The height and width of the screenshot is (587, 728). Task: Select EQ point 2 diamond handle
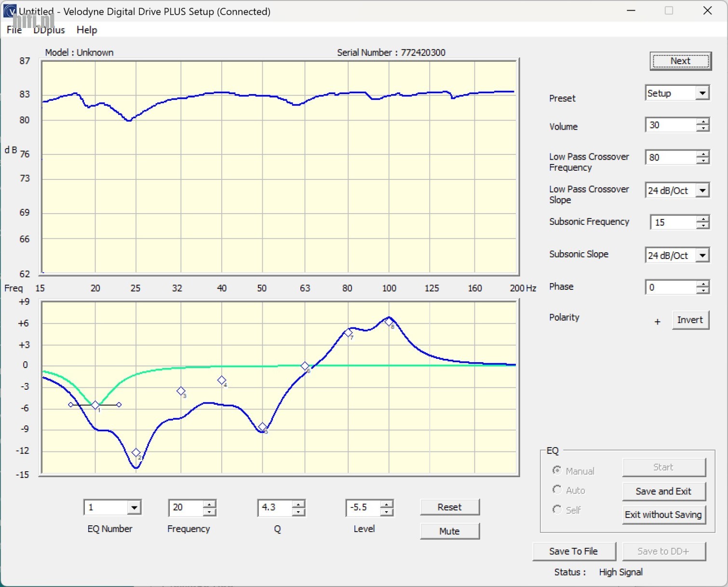click(x=136, y=452)
